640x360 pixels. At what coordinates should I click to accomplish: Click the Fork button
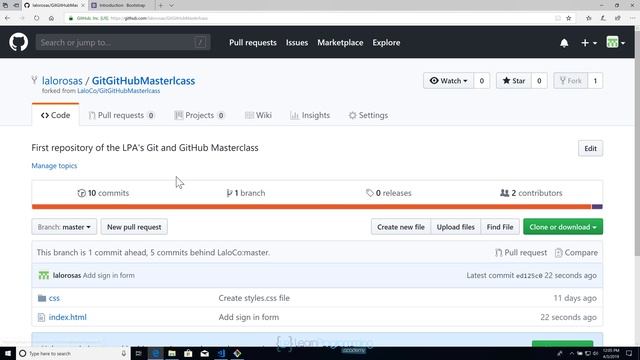[x=570, y=81]
